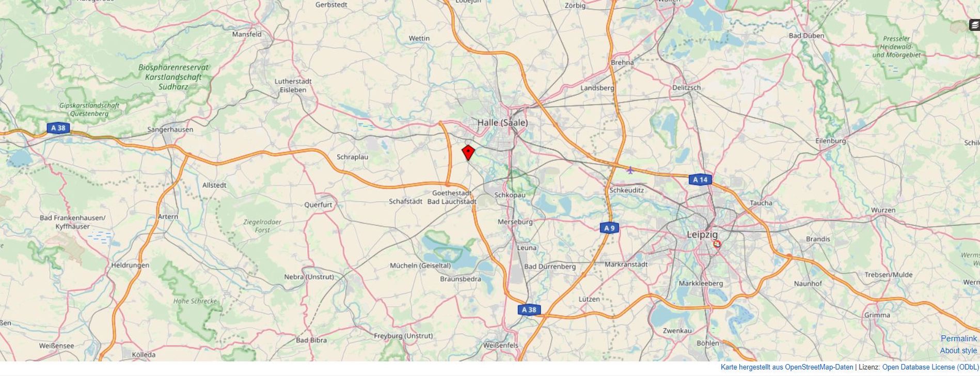Image resolution: width=980 pixels, height=376 pixels.
Task: Open the map layers switcher icon
Action: (974, 25)
